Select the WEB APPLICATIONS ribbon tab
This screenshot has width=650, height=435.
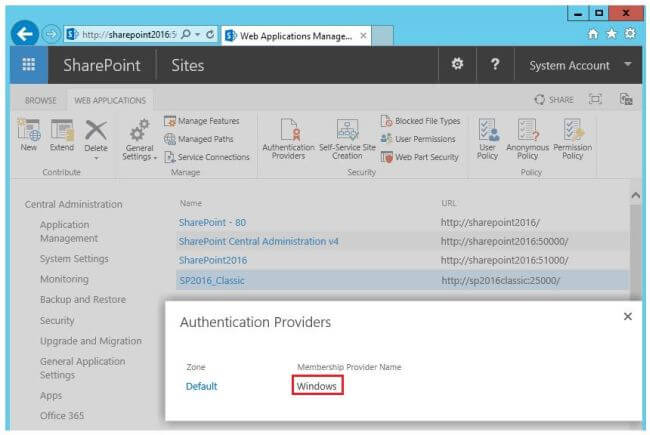109,100
